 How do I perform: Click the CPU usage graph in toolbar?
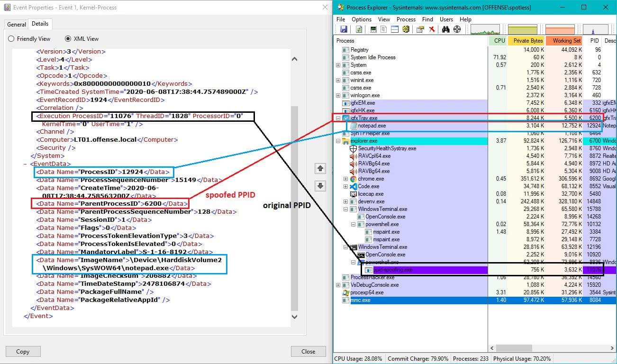click(x=486, y=29)
